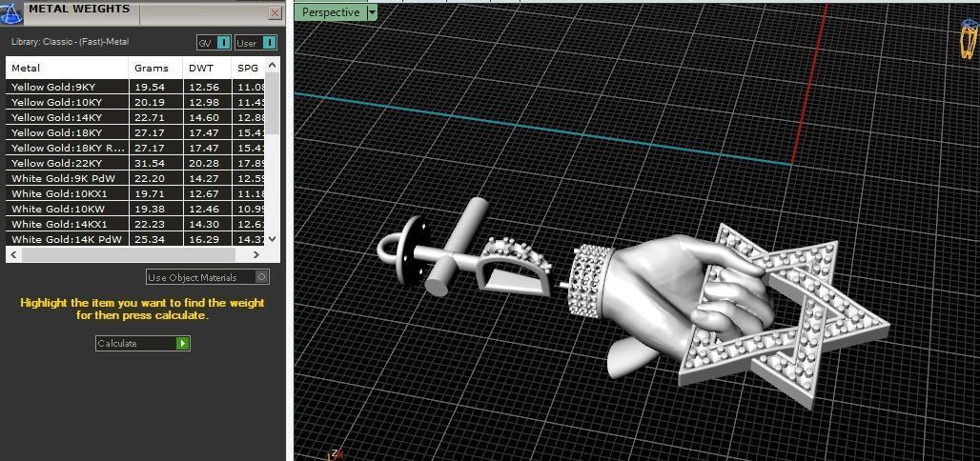Click the Library: Classic - (Fast)-Metal label
This screenshot has width=980, height=461.
(70, 42)
